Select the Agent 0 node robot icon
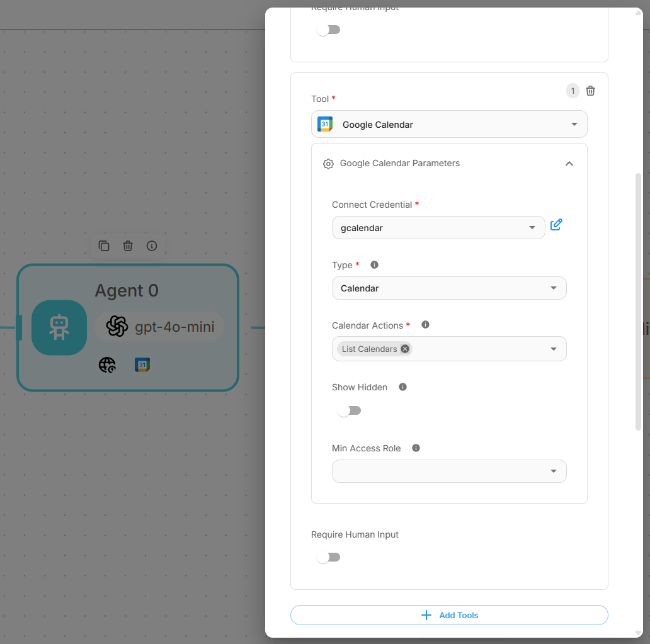Screen dimensions: 650x644 [59, 327]
